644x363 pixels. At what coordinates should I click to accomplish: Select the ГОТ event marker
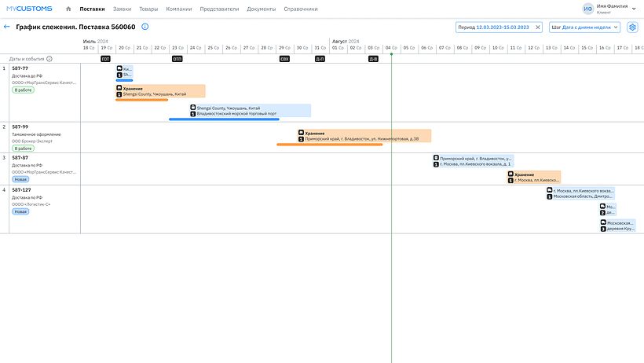[x=105, y=59]
